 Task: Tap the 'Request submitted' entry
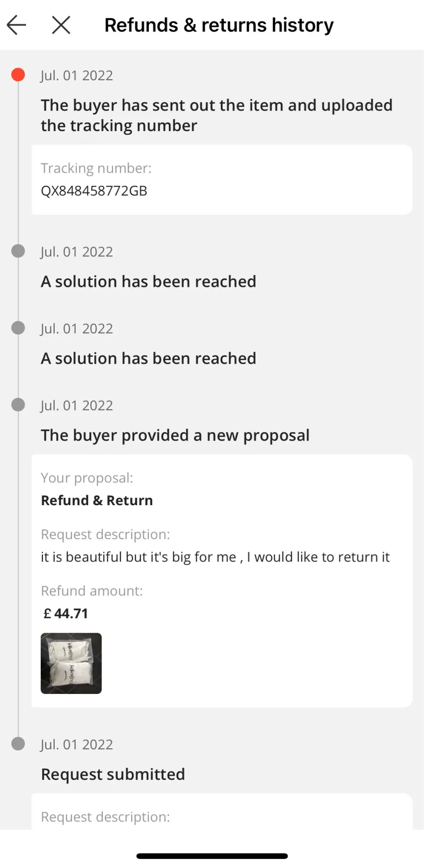tap(113, 774)
